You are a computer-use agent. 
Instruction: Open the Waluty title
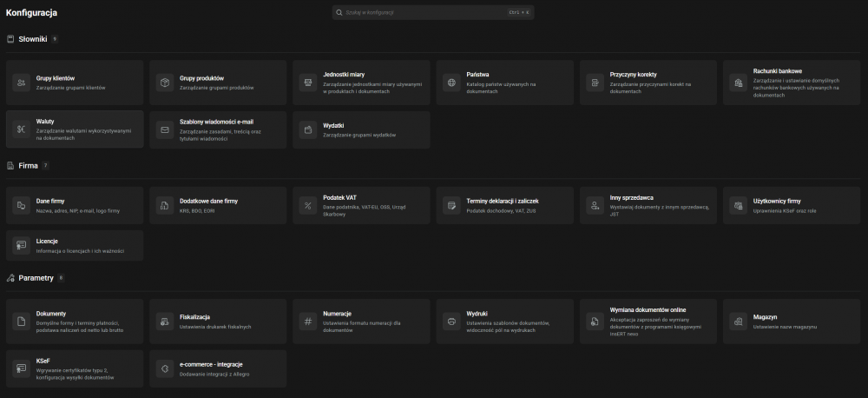pyautogui.click(x=45, y=121)
